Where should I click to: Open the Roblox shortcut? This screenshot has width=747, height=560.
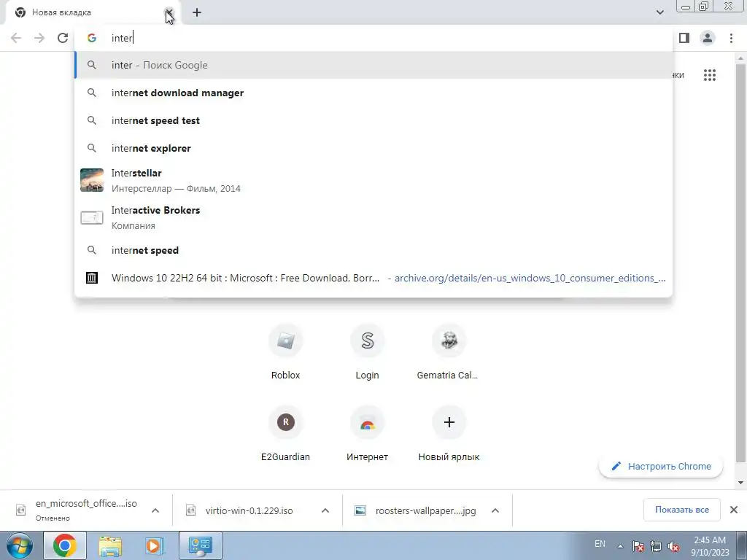(285, 352)
